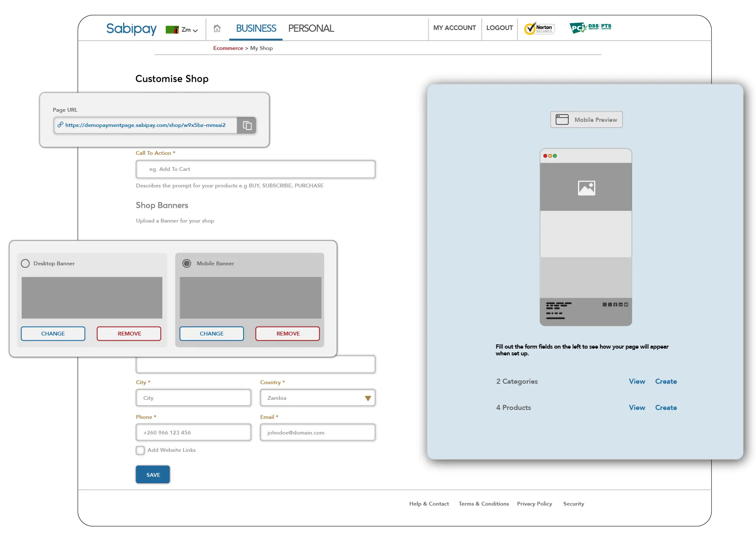Click Create link next to 4 Products
Image resolution: width=756 pixels, height=550 pixels.
666,408
